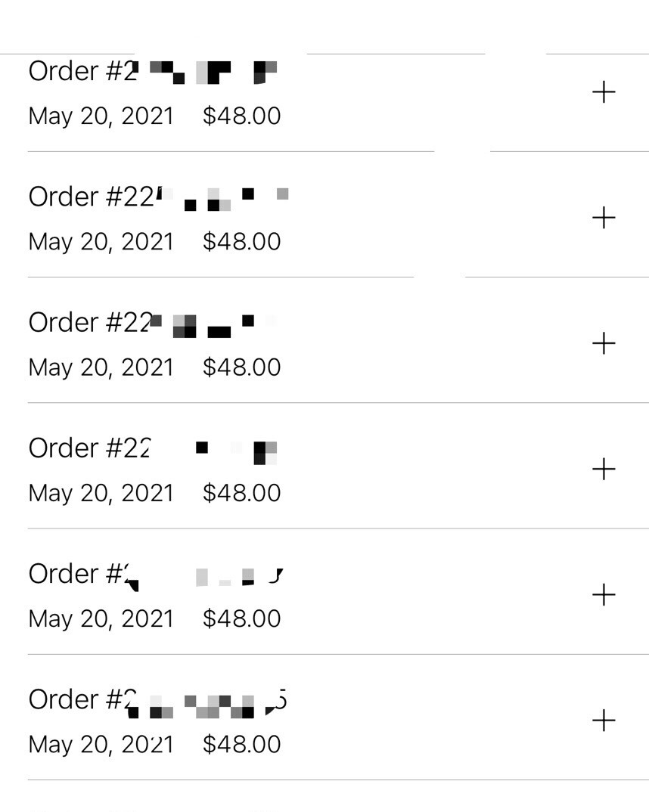This screenshot has height=812, width=649.
Task: Expand the fourth order's plus icon
Action: pos(604,470)
